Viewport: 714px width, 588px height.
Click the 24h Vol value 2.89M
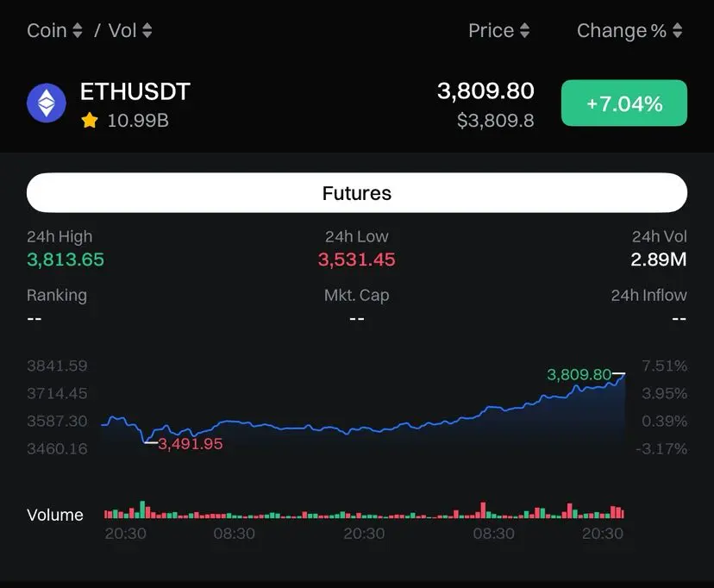[659, 260]
